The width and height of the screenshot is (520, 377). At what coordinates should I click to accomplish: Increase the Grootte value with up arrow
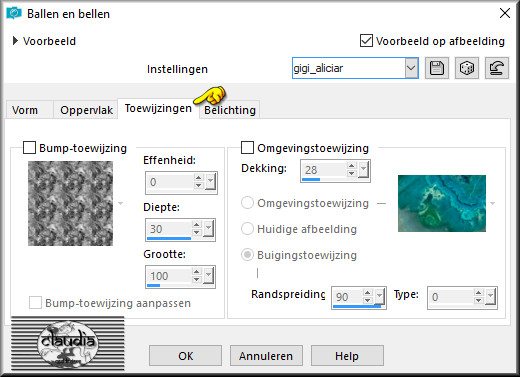point(197,272)
